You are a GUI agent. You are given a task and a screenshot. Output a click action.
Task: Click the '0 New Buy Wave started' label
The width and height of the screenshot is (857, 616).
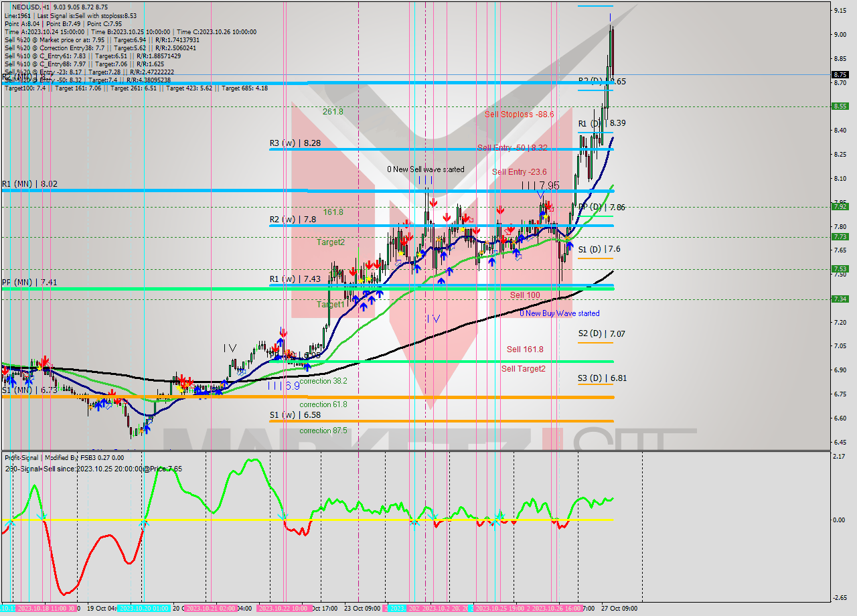(x=560, y=313)
